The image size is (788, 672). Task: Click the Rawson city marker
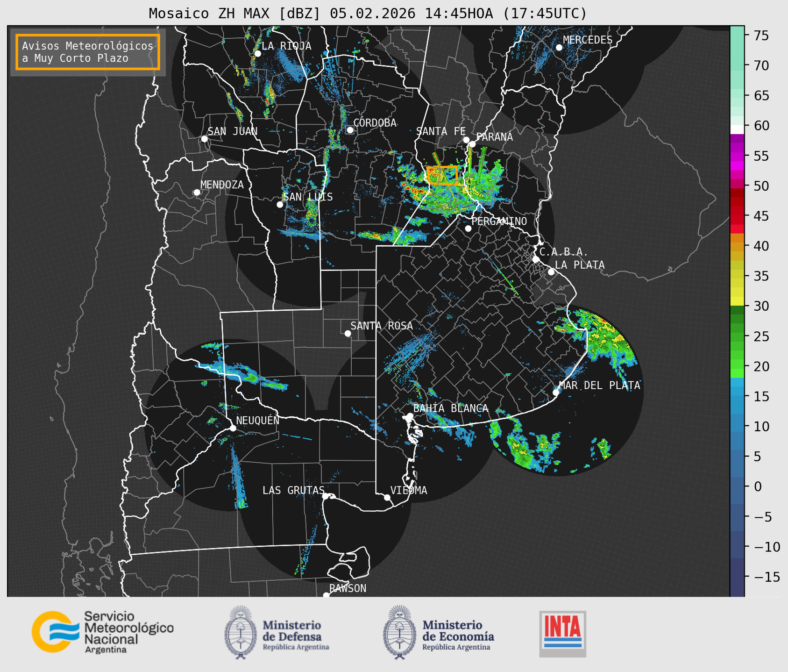point(326,595)
